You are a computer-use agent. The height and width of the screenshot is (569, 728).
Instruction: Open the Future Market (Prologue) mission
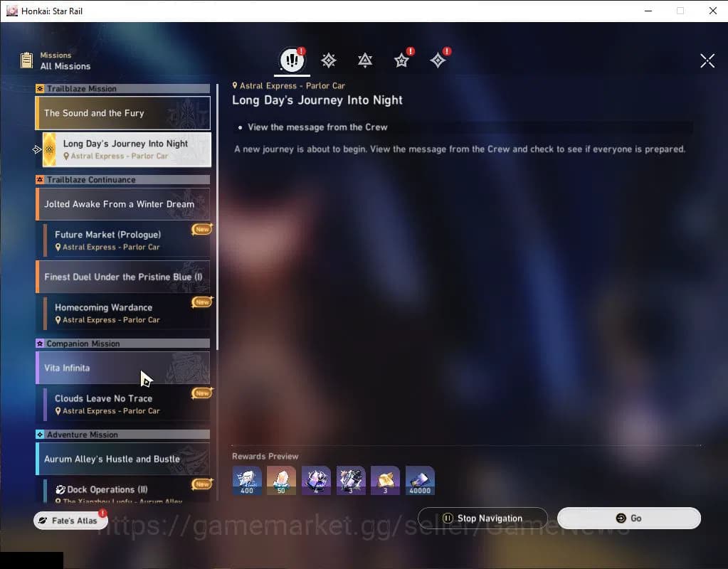(x=126, y=240)
